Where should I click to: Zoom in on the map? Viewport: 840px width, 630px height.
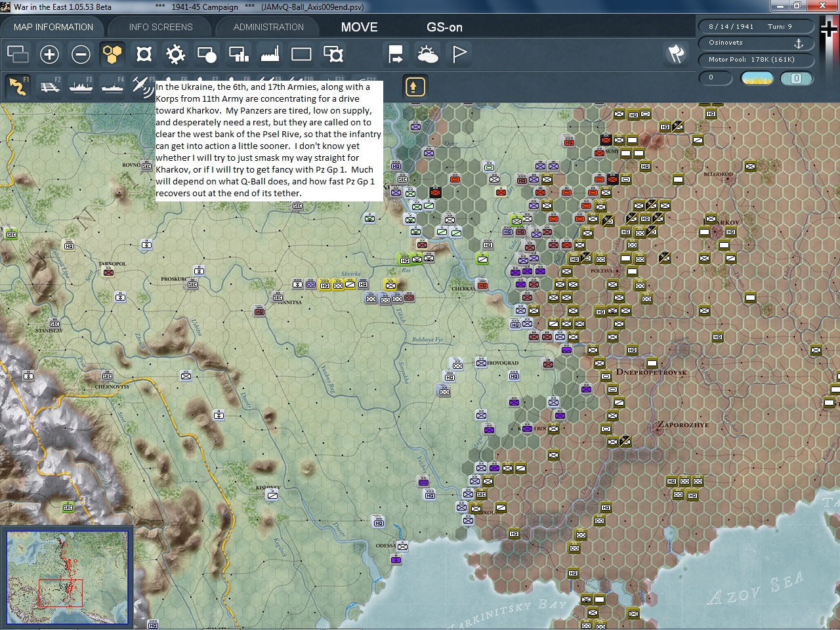point(49,54)
